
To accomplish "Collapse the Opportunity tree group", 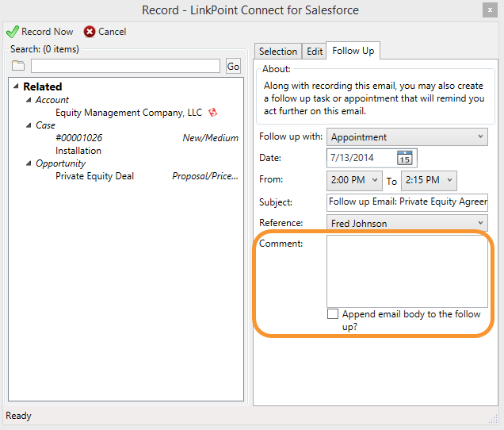I will pos(29,163).
